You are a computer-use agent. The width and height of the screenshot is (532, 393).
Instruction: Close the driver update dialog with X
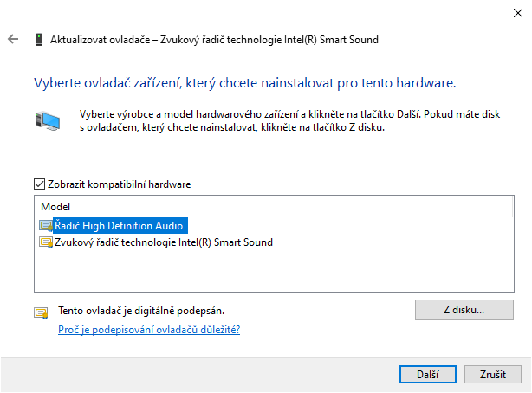[x=518, y=13]
